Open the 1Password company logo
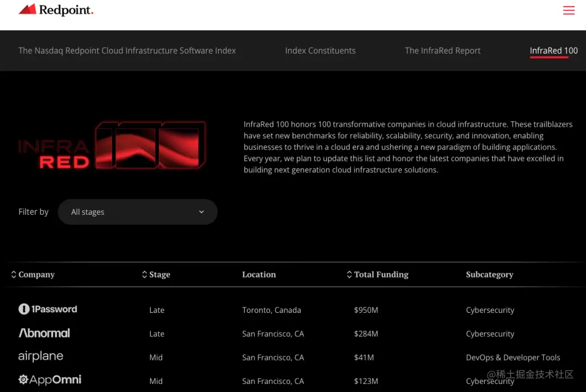The height and width of the screenshot is (392, 586). pos(48,309)
